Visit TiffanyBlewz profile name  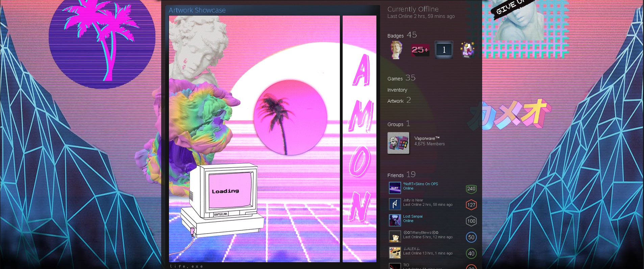421,233
